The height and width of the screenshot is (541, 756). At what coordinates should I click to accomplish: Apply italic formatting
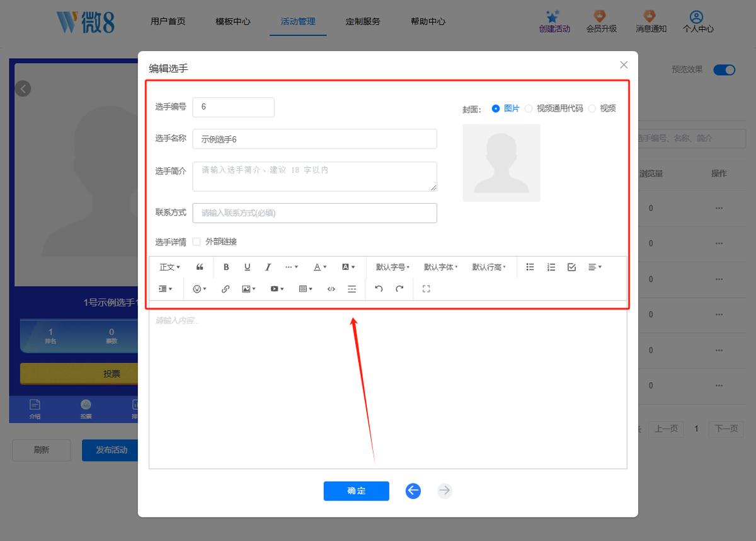click(268, 267)
